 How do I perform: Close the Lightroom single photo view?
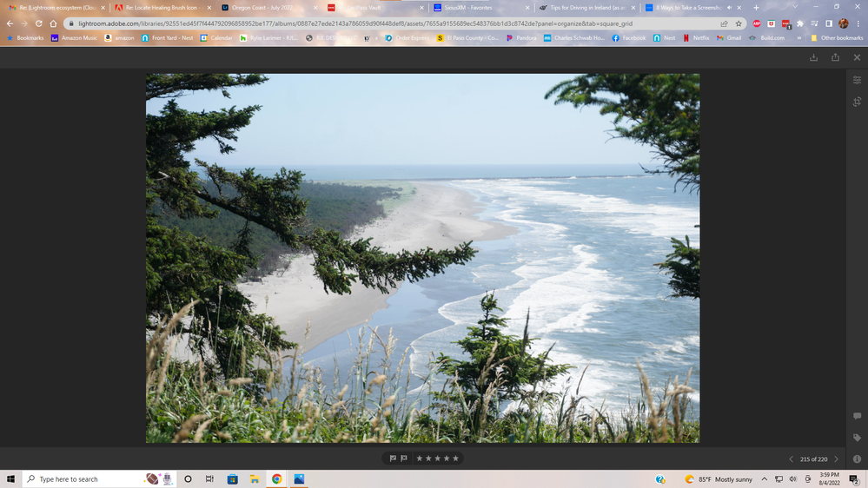click(x=857, y=57)
